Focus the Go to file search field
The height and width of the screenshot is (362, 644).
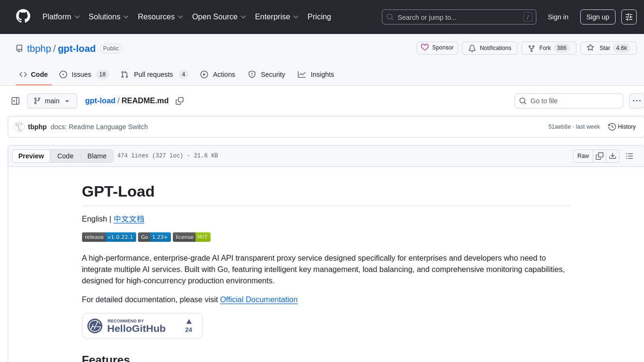569,101
